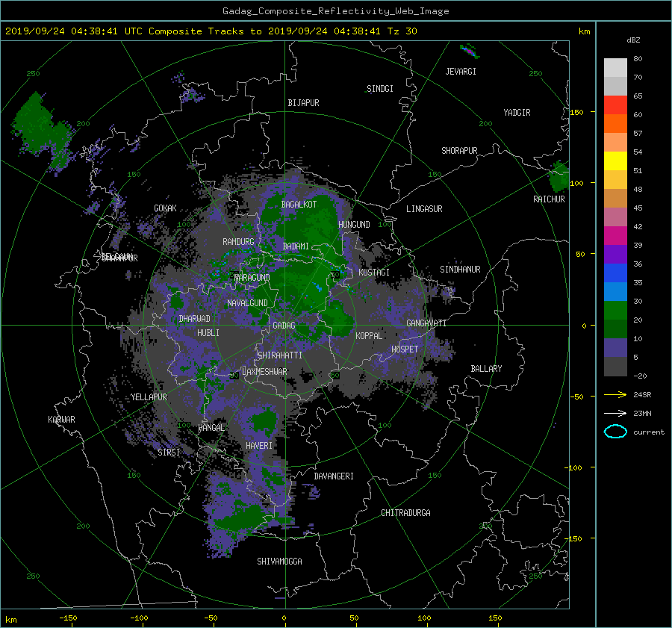Click the 100 tick on bottom km axis
The width and height of the screenshot is (672, 628).
coord(424,618)
